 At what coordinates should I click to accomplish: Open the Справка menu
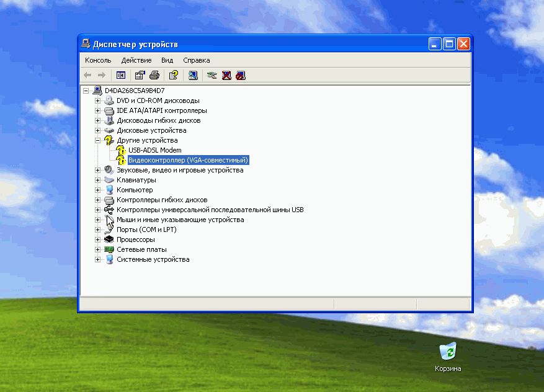point(197,60)
